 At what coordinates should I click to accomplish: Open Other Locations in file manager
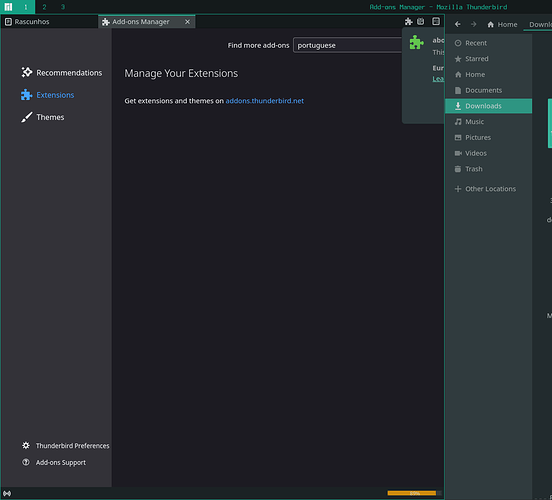pos(488,189)
